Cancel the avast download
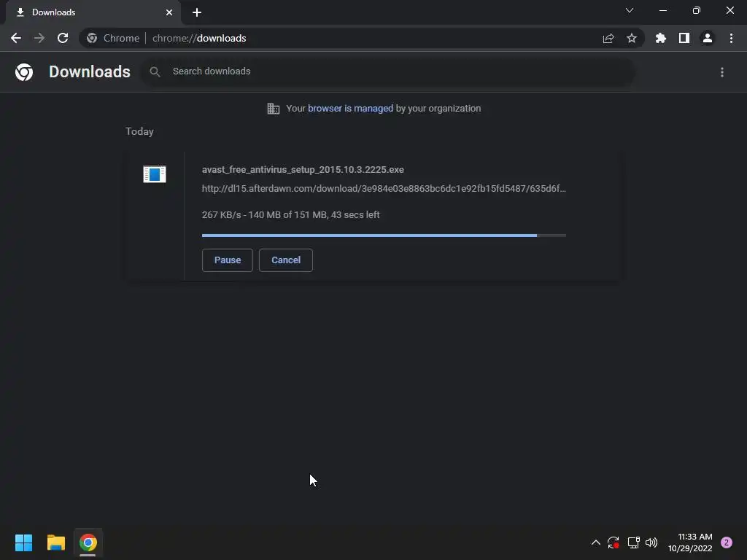The height and width of the screenshot is (560, 747). pyautogui.click(x=286, y=260)
